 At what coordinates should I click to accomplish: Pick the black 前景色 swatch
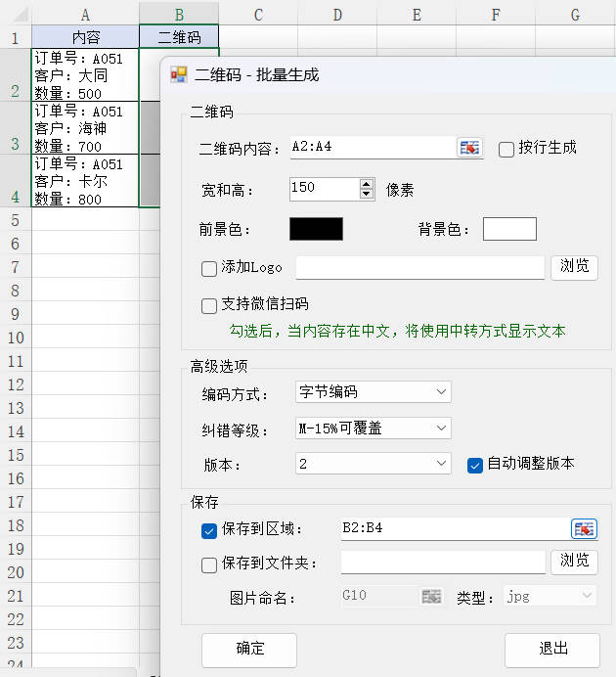316,229
